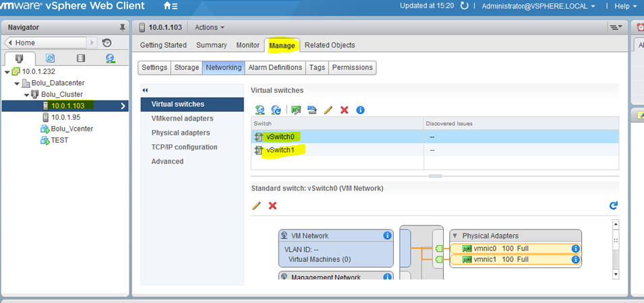Click the Refresh network icon in switches toolbar
The width and height of the screenshot is (644, 303).
(x=276, y=110)
